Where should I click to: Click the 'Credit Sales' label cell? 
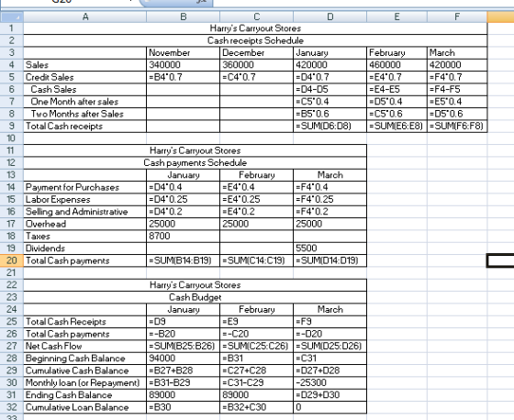[84, 77]
